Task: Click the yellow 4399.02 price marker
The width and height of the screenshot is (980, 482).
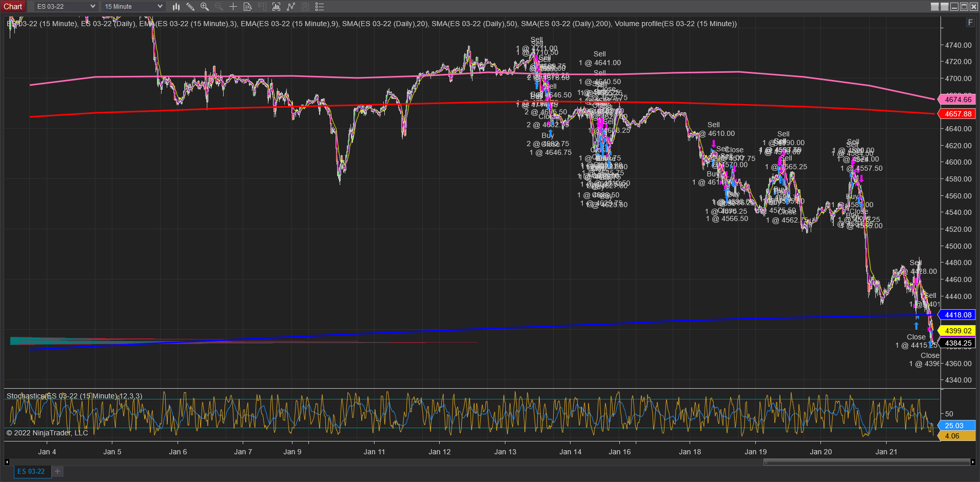Action: (957, 331)
